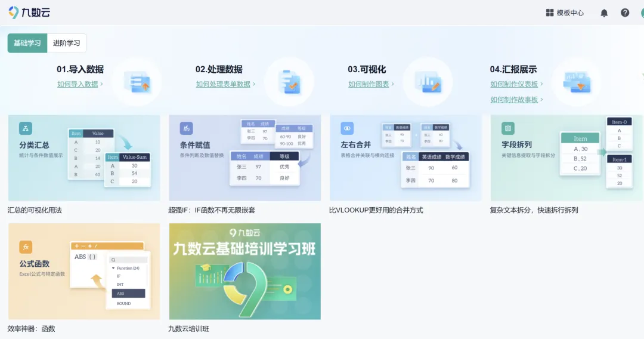Open the 模板中心 template center
The height and width of the screenshot is (339, 644).
coord(565,13)
